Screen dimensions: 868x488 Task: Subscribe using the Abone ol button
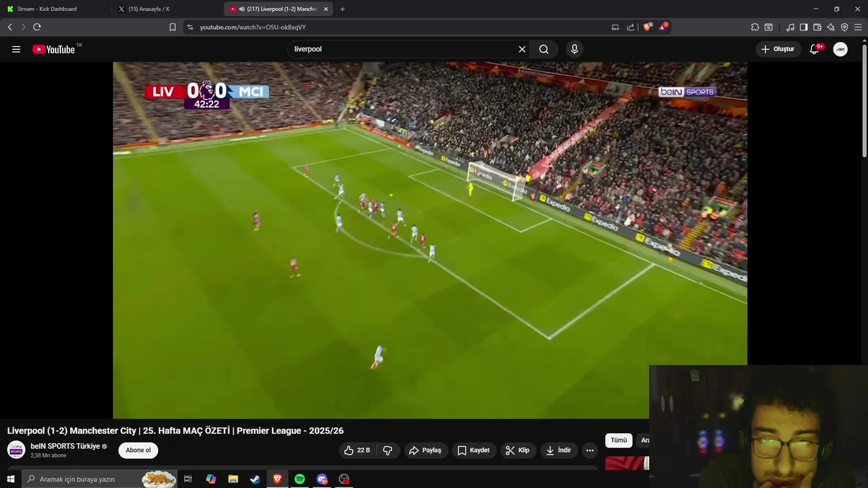pos(138,450)
